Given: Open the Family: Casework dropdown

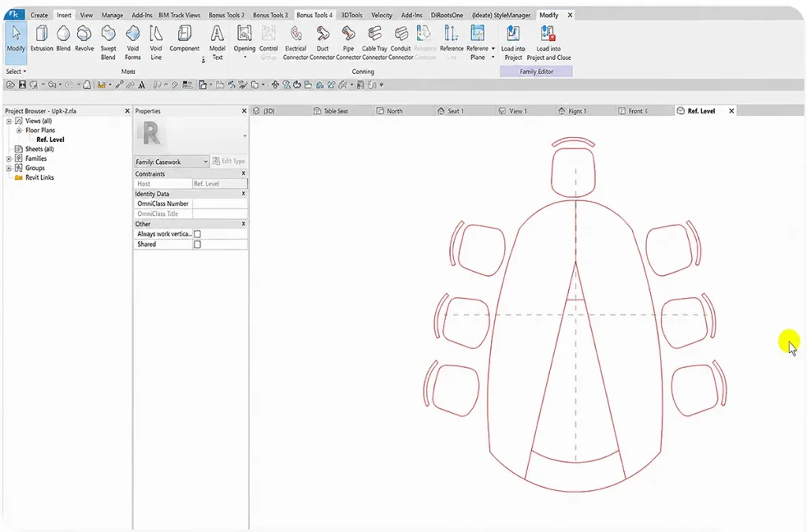Looking at the screenshot, I should point(171,162).
